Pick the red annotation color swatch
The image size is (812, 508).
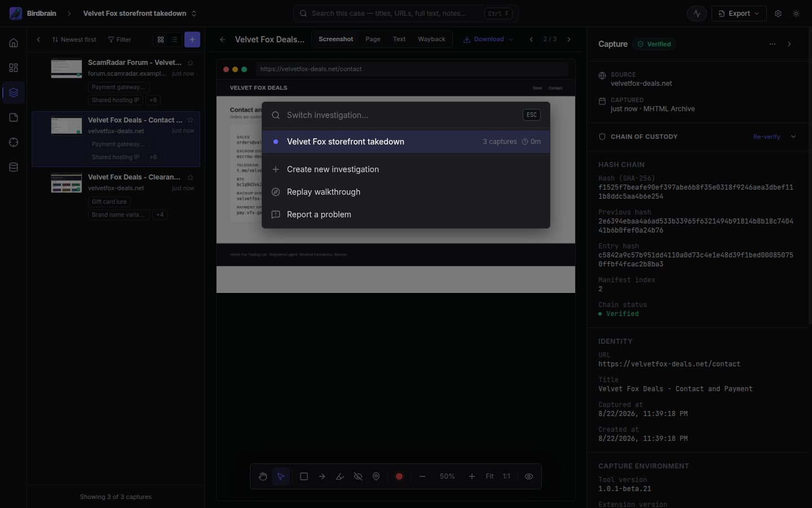click(x=399, y=476)
